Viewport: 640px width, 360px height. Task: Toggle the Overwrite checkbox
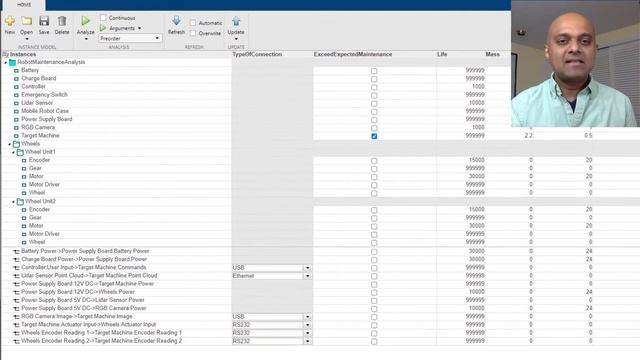click(x=193, y=33)
